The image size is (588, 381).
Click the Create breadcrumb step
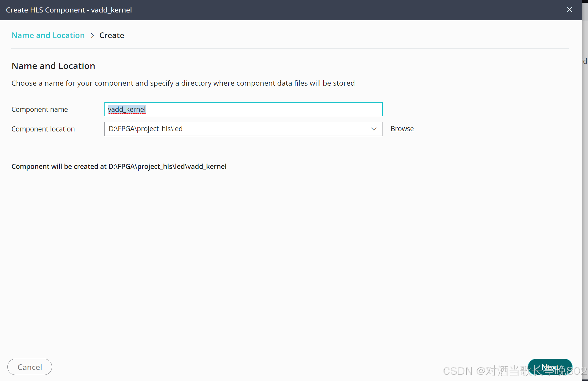tap(112, 35)
